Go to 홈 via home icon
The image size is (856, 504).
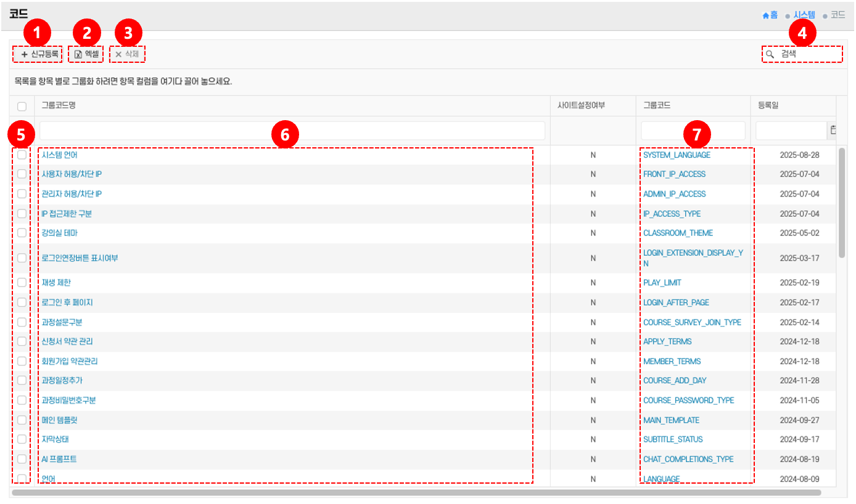pyautogui.click(x=766, y=15)
